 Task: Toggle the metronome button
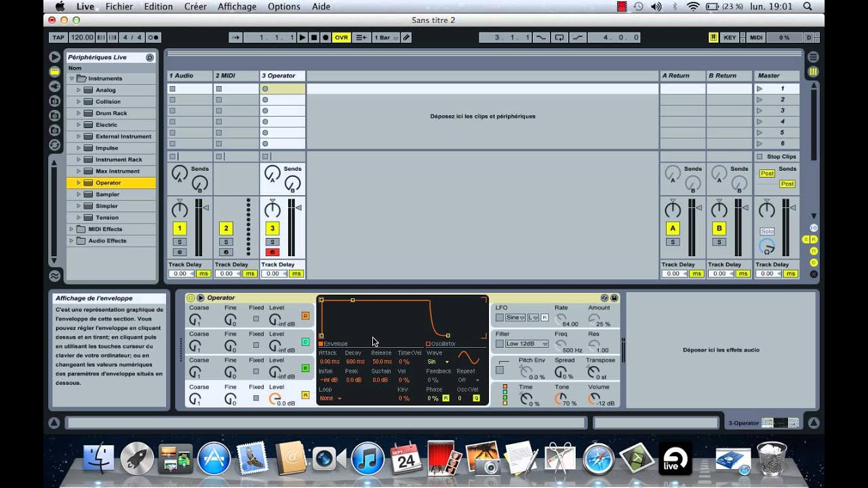coord(154,37)
